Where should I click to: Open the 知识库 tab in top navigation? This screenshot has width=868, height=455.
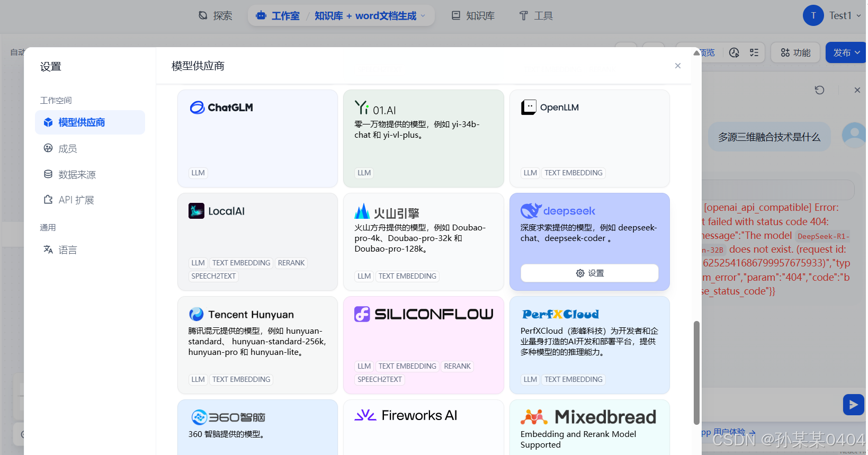tap(473, 16)
